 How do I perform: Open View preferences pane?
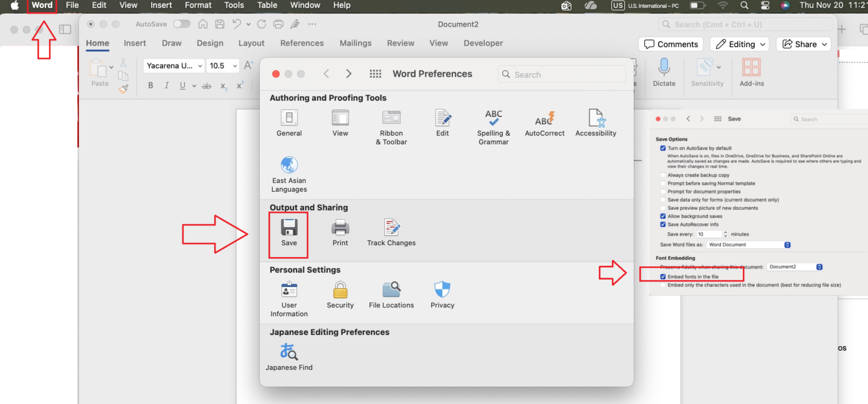[x=340, y=123]
